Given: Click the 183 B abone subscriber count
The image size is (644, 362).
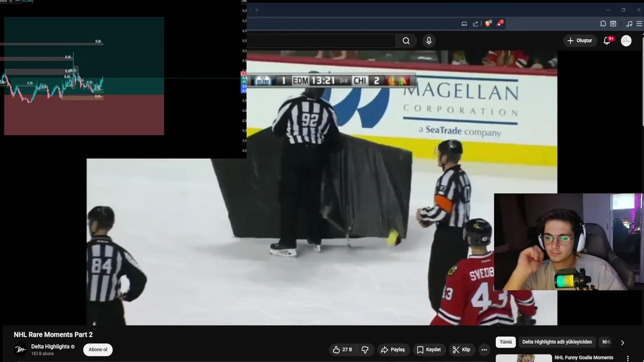Looking at the screenshot, I should coord(42,354).
